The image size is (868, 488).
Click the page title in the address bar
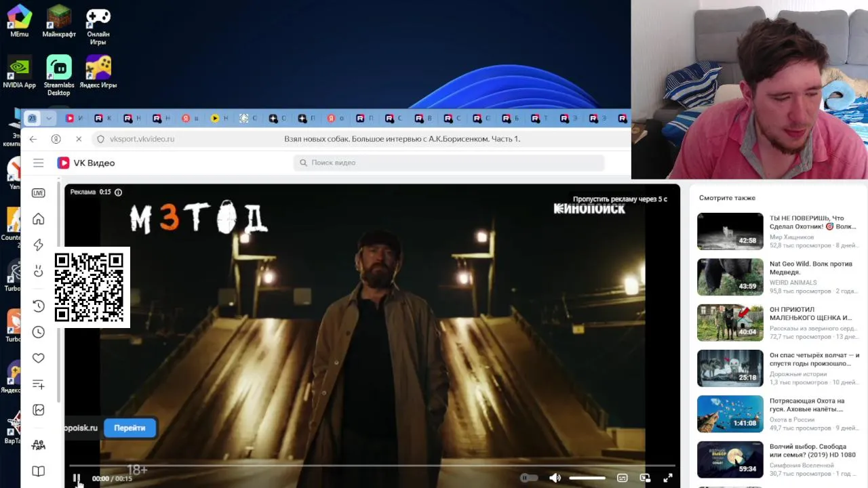pyautogui.click(x=402, y=139)
